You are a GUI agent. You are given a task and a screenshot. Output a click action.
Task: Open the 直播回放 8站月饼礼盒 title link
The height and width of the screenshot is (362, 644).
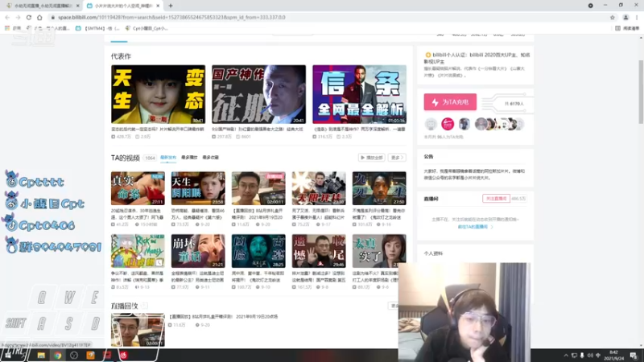[x=224, y=317]
